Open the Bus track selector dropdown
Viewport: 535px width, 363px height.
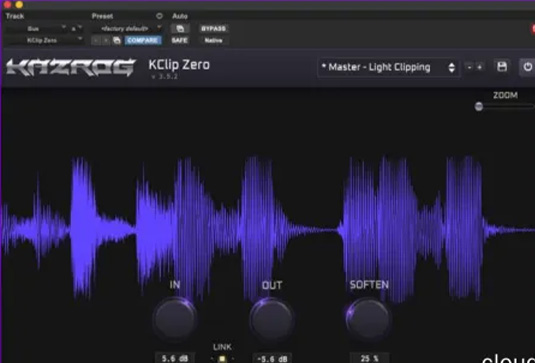36,29
